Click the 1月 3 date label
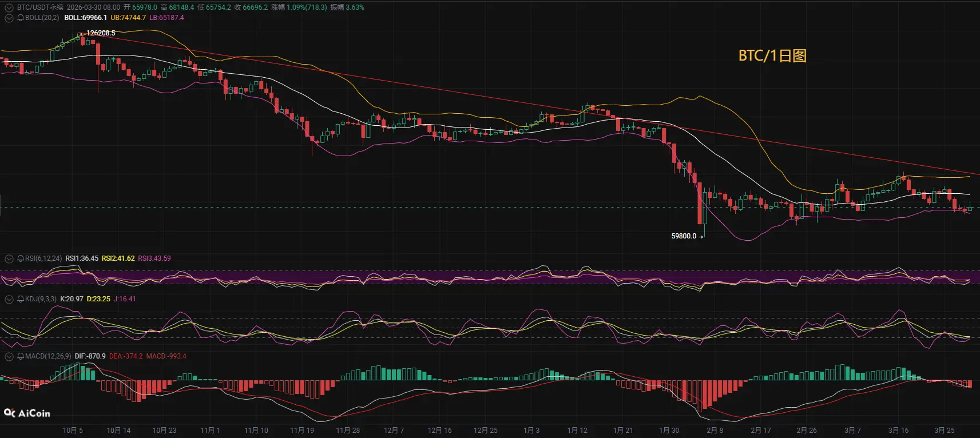The width and height of the screenshot is (980, 438). [531, 431]
